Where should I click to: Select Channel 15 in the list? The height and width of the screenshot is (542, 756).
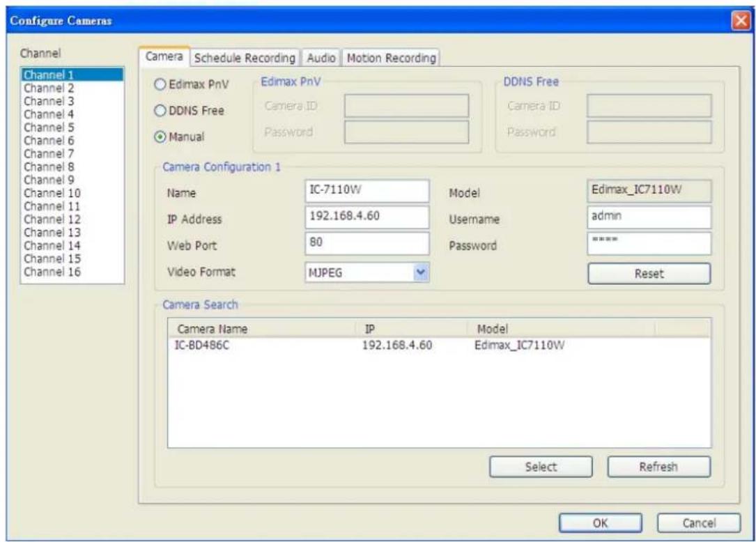tap(72, 258)
